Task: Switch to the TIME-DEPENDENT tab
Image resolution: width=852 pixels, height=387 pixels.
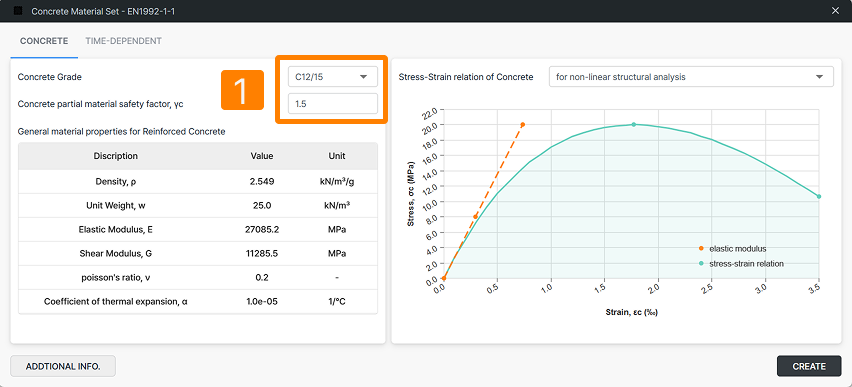Action: 123,41
